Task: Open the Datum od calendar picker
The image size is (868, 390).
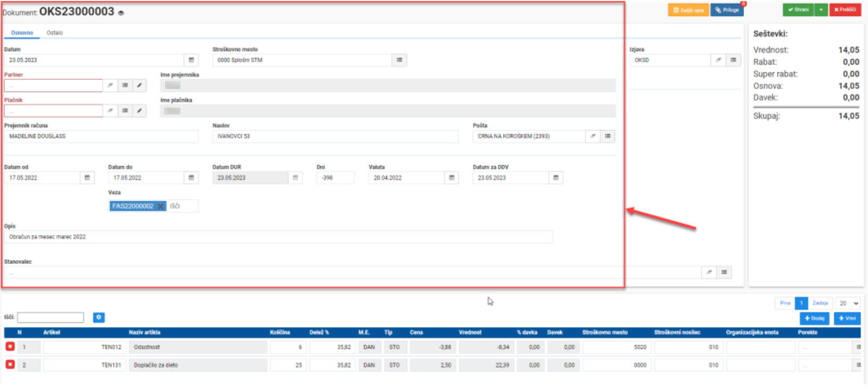Action: [x=87, y=178]
